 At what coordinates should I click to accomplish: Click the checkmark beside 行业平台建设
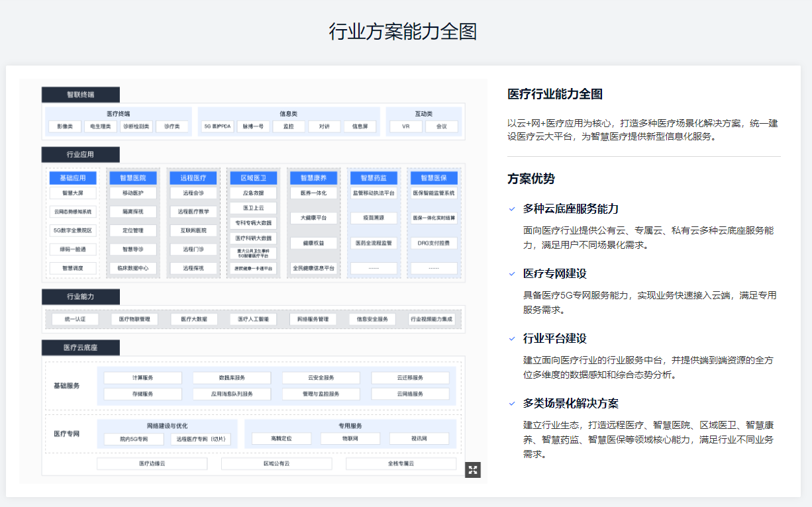pyautogui.click(x=512, y=339)
